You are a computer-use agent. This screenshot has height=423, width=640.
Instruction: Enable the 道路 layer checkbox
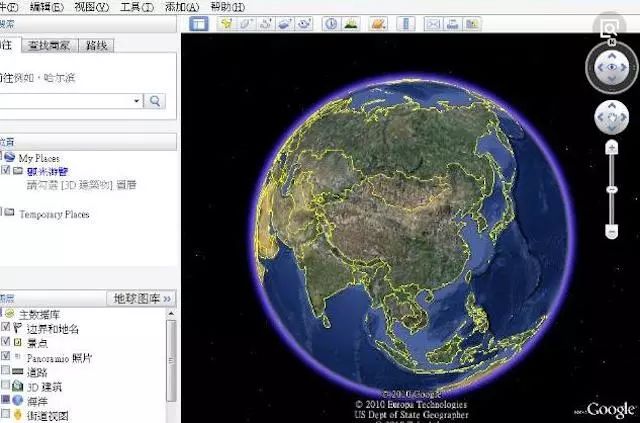(x=7, y=371)
